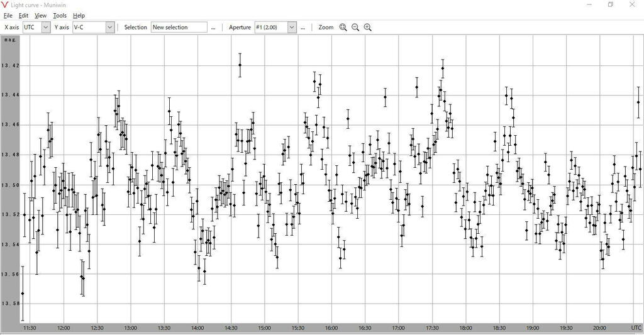This screenshot has width=644, height=335.
Task: Click the New selection input field
Action: click(179, 27)
